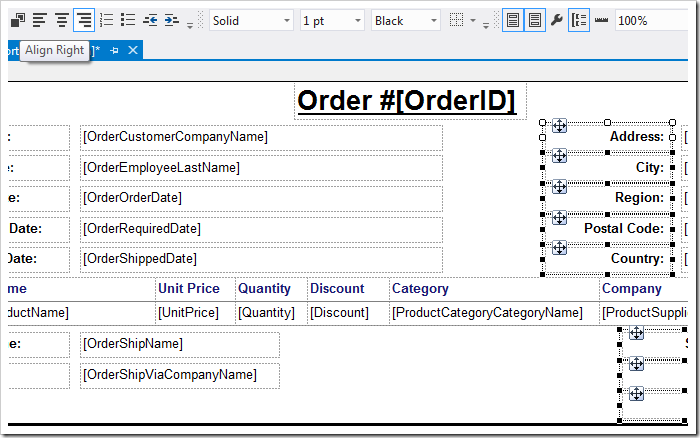Close the report document tab
Image resolution: width=700 pixels, height=438 pixels.
click(133, 50)
